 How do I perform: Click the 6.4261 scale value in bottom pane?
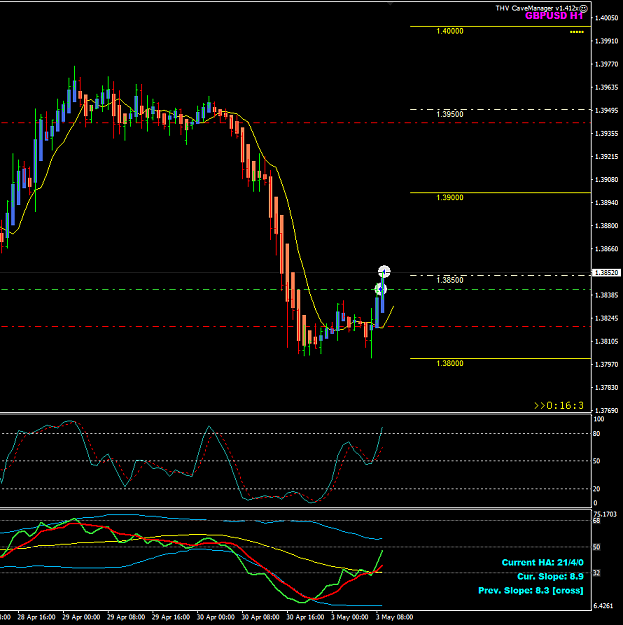pos(603,606)
